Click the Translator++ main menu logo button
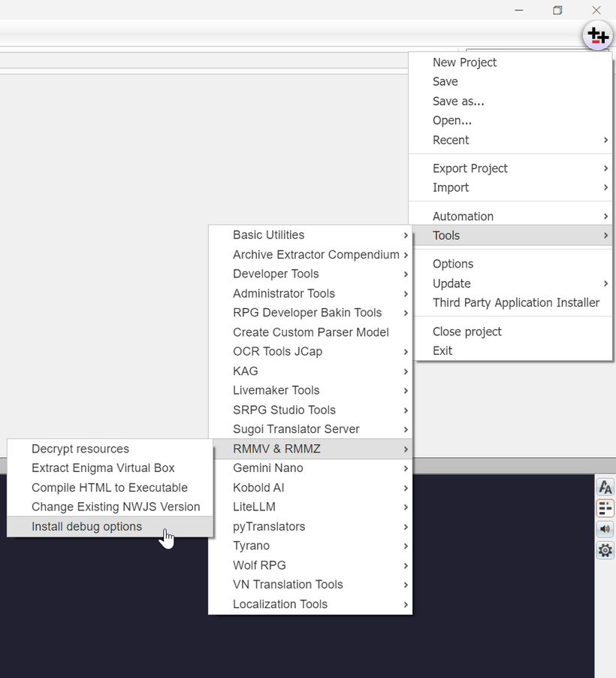The image size is (616, 678). [598, 35]
